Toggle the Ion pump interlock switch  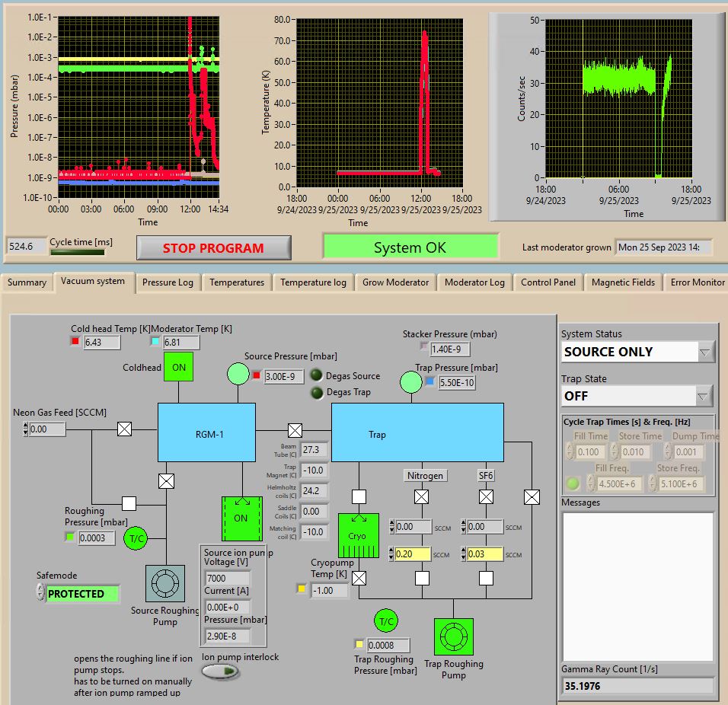point(221,672)
